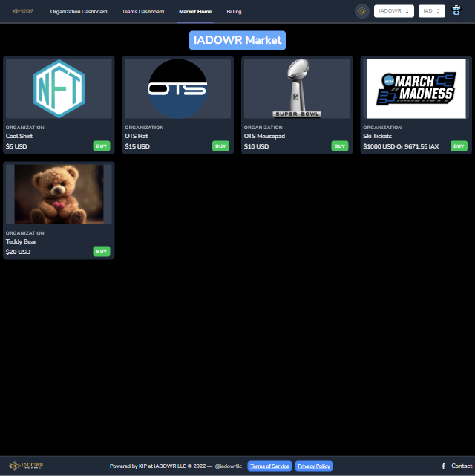Open the user avatar icon in the header

tap(456, 11)
